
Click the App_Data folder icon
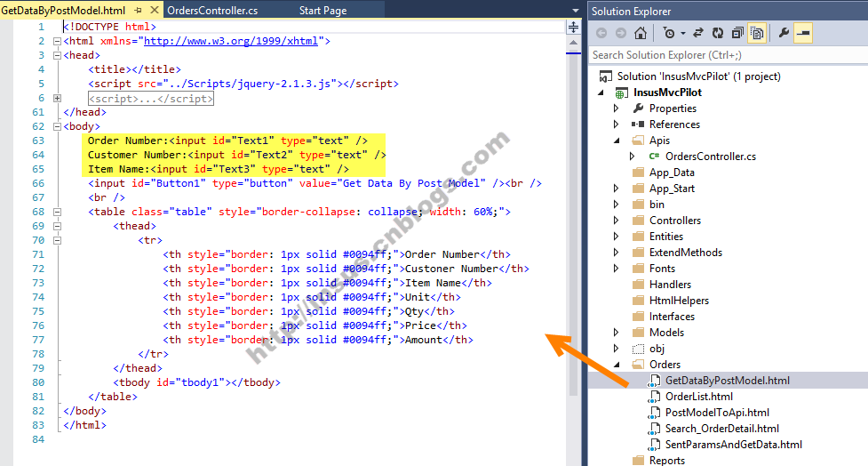pos(638,173)
